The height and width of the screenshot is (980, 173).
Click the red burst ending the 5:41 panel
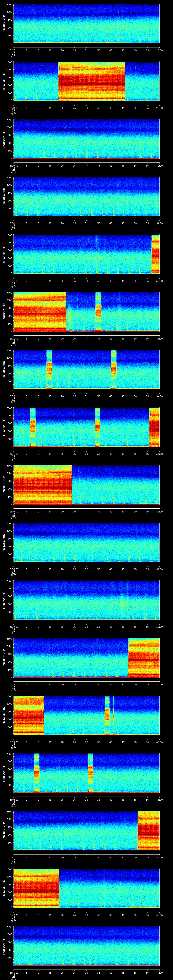click(x=148, y=830)
